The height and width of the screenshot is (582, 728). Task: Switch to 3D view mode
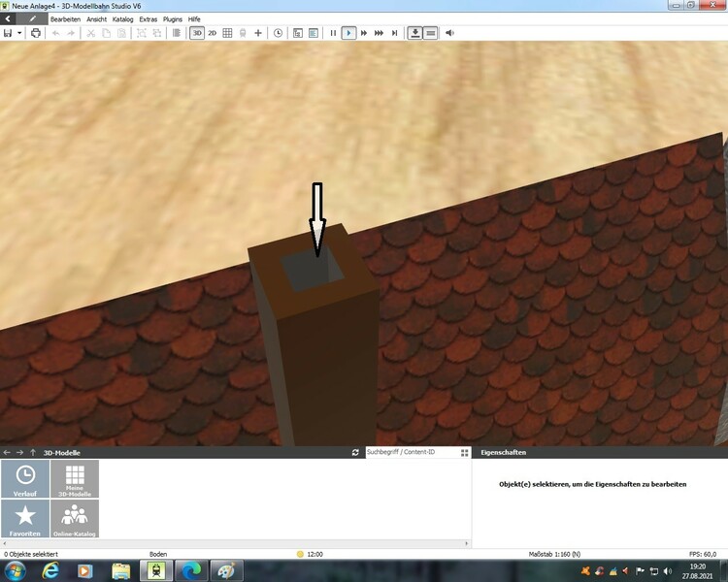tap(197, 33)
